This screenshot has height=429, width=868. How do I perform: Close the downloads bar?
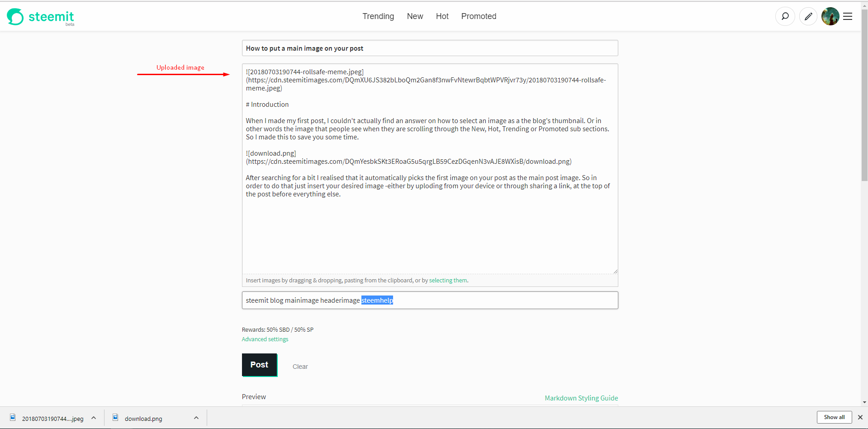[860, 417]
